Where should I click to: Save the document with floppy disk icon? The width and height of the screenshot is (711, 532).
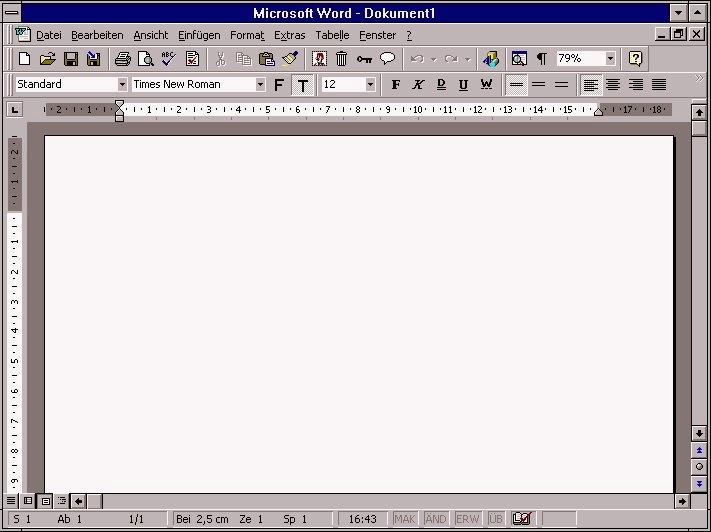(71, 59)
